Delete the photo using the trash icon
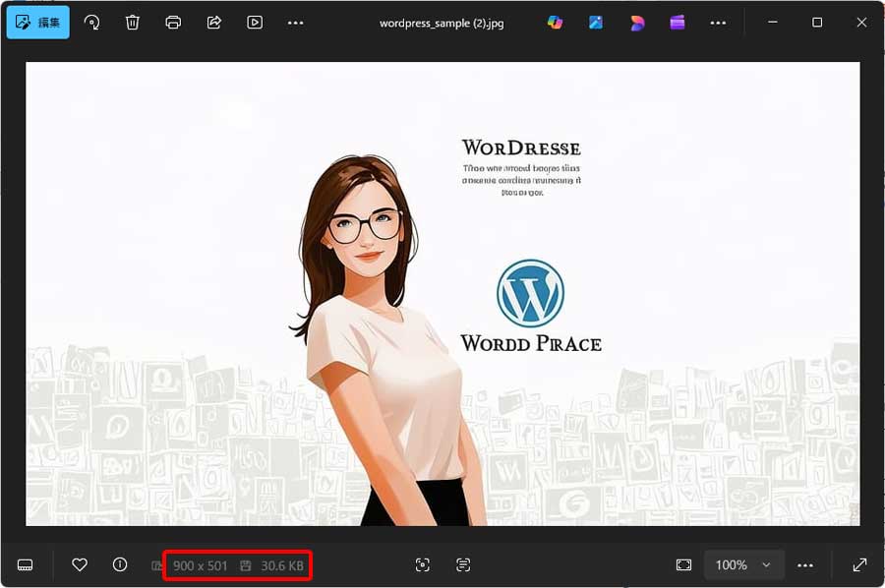The width and height of the screenshot is (885, 588). [133, 22]
